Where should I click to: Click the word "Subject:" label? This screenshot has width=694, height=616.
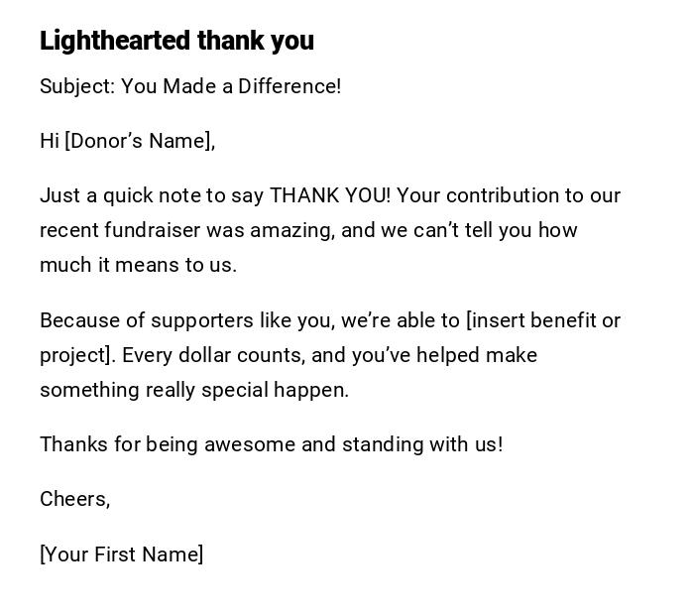(77, 86)
